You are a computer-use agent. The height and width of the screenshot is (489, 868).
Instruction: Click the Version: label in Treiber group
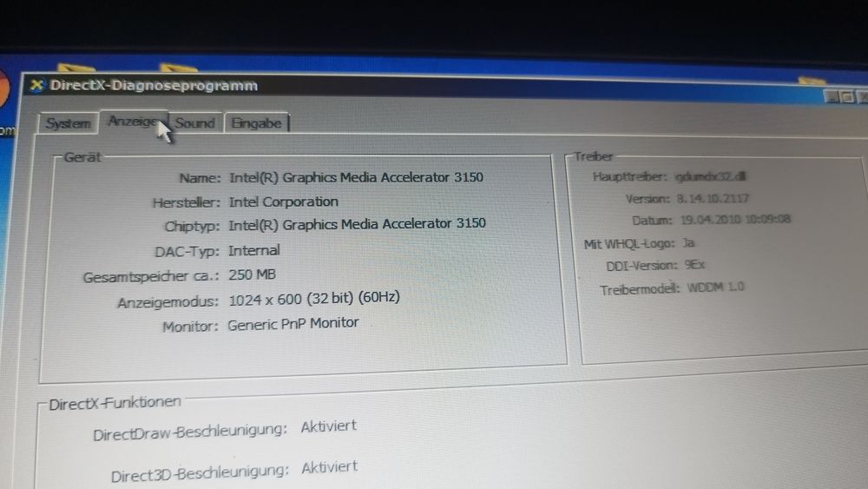coord(648,199)
